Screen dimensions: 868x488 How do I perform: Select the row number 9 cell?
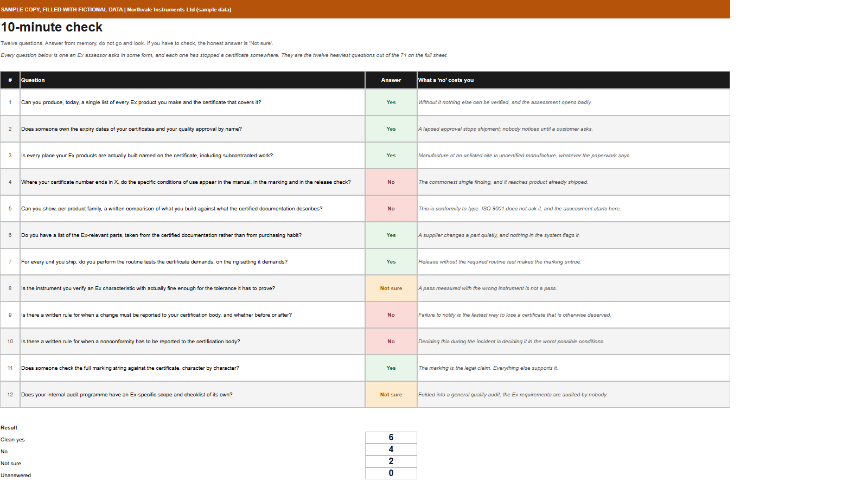tap(10, 315)
